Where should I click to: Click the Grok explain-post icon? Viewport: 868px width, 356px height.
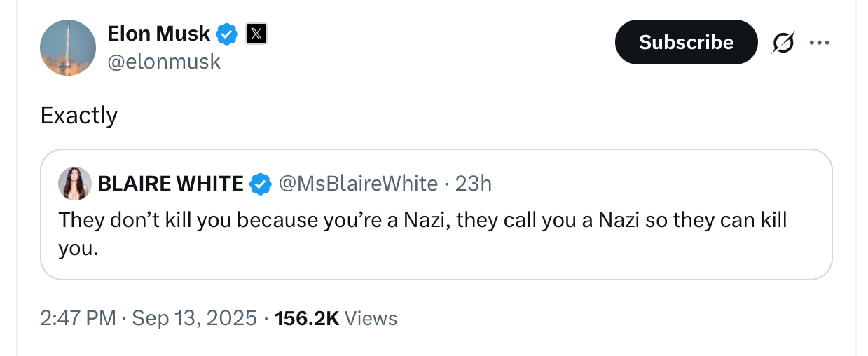[783, 43]
